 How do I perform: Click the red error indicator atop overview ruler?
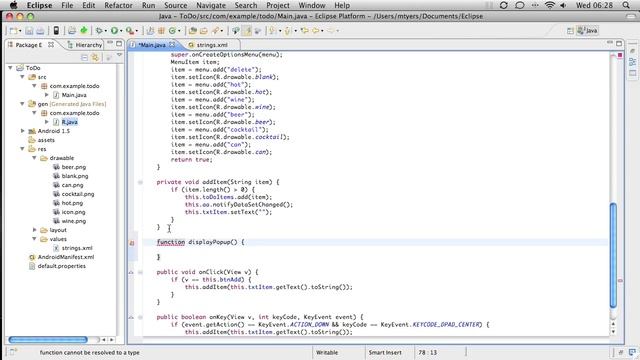coord(620,55)
